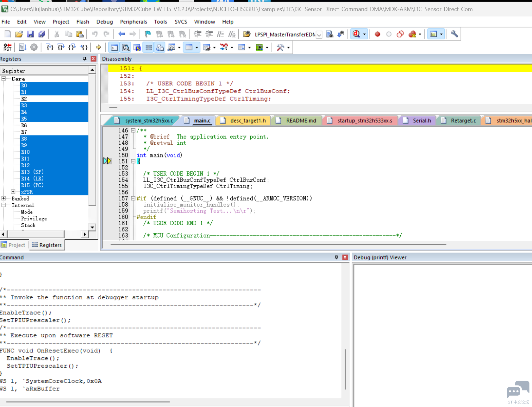Open Memory windows dropdown arrow
The width and height of the screenshot is (532, 407).
197,48
